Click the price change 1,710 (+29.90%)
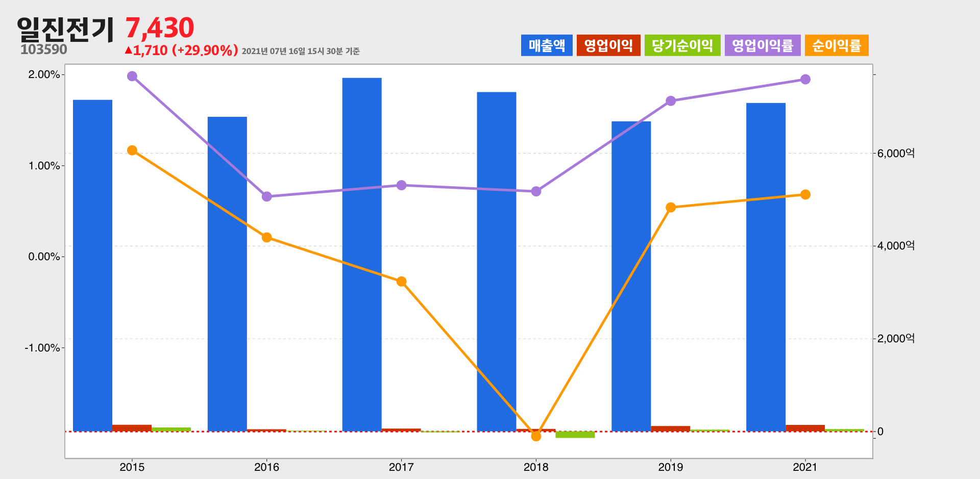980x479 pixels. [181, 50]
